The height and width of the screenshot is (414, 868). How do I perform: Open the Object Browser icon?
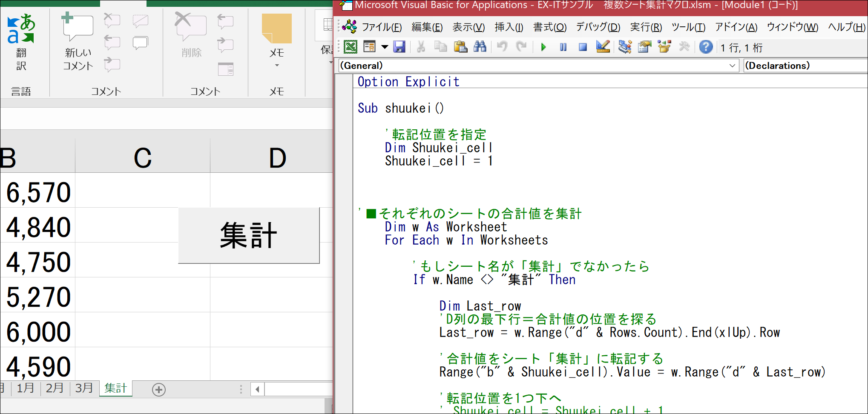pos(664,47)
